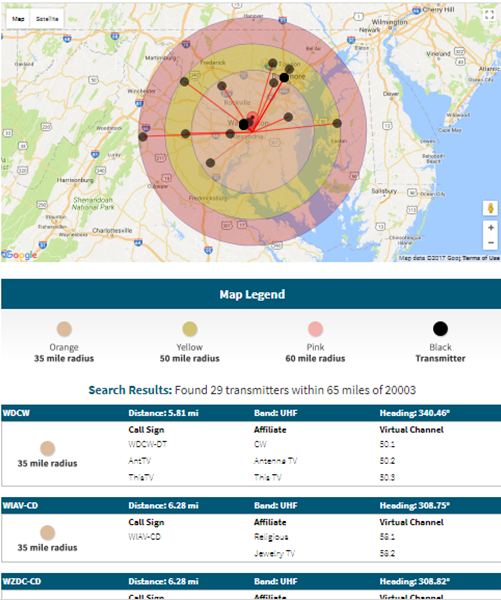Click WZDC-CD heading 308.82°

(x=415, y=581)
